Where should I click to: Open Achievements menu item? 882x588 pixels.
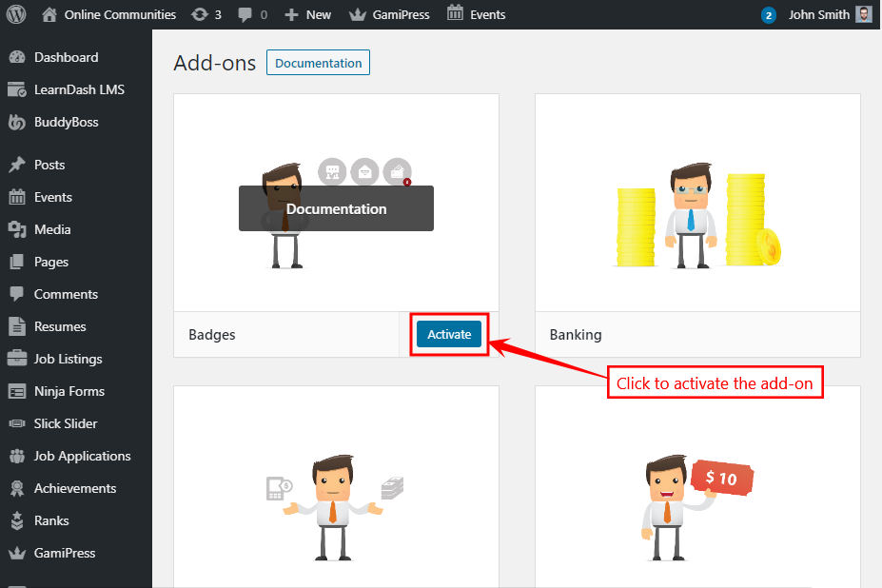click(x=74, y=488)
